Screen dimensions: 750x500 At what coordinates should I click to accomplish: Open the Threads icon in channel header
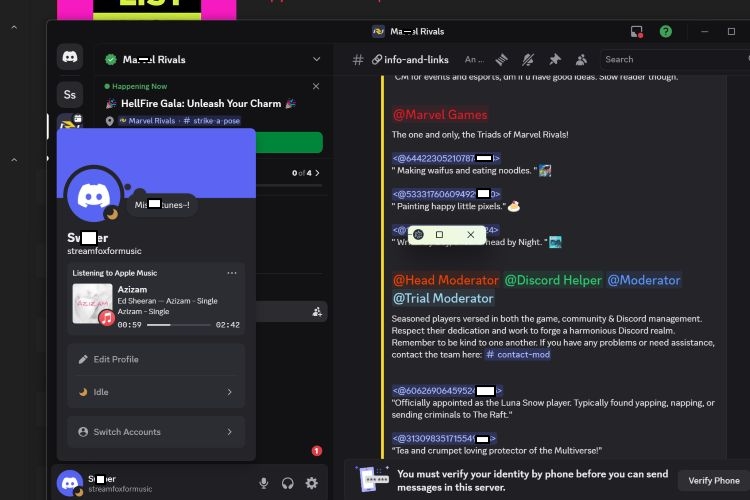tap(502, 60)
